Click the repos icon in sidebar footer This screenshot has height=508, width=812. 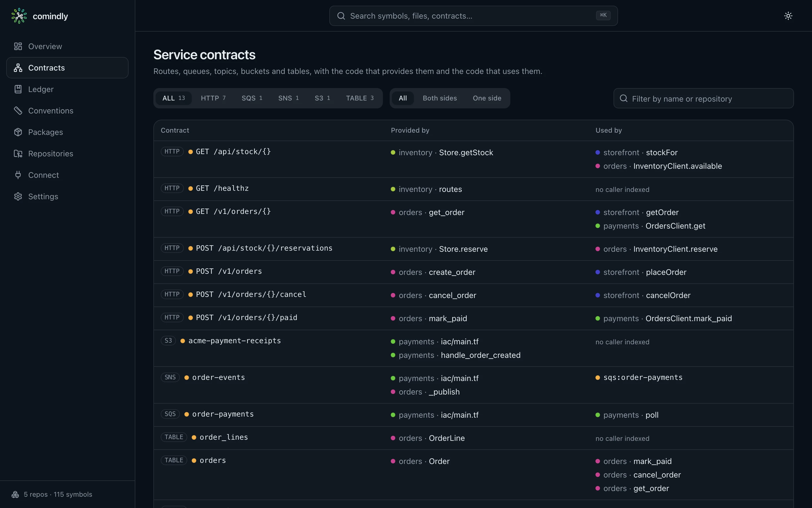[15, 494]
